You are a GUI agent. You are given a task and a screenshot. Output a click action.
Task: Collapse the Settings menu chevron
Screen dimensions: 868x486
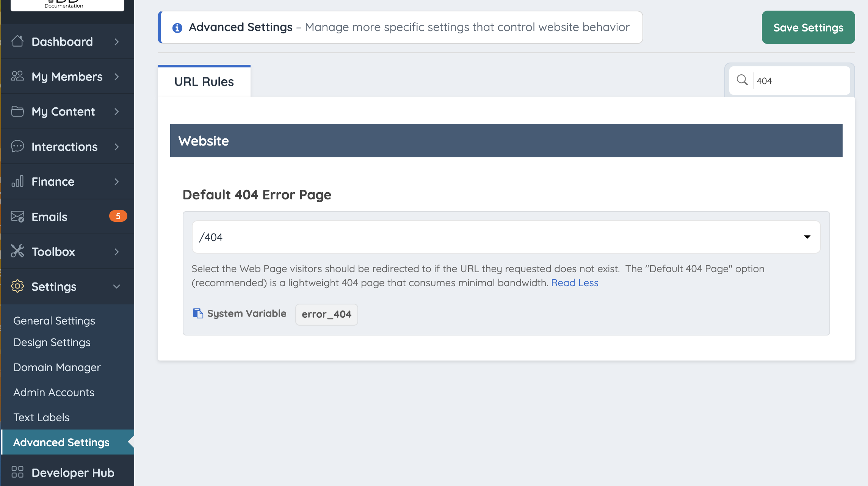pyautogui.click(x=116, y=287)
